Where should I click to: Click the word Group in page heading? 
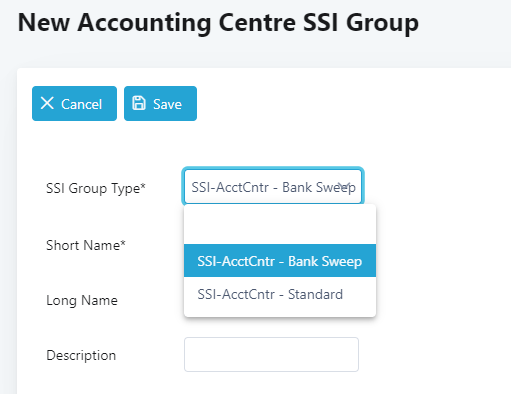tap(382, 23)
